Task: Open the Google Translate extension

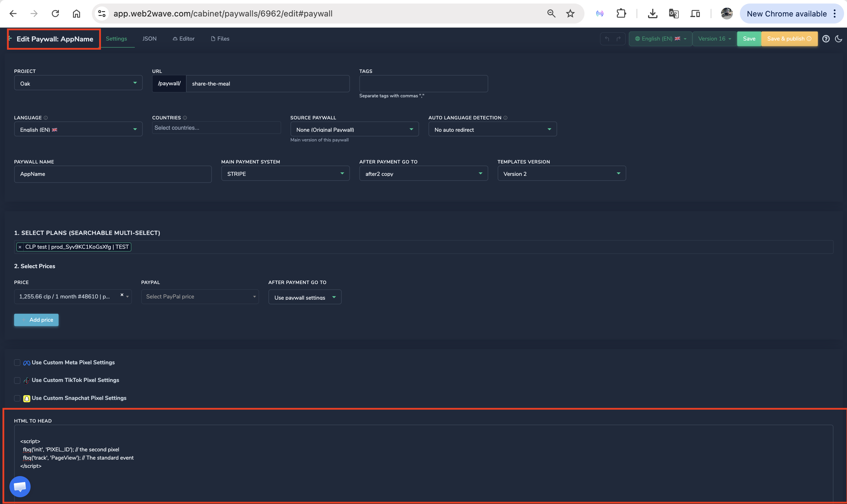Action: 674,14
